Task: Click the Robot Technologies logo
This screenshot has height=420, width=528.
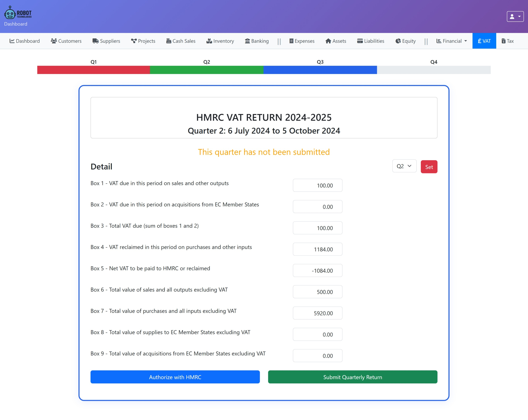Action: [x=18, y=13]
